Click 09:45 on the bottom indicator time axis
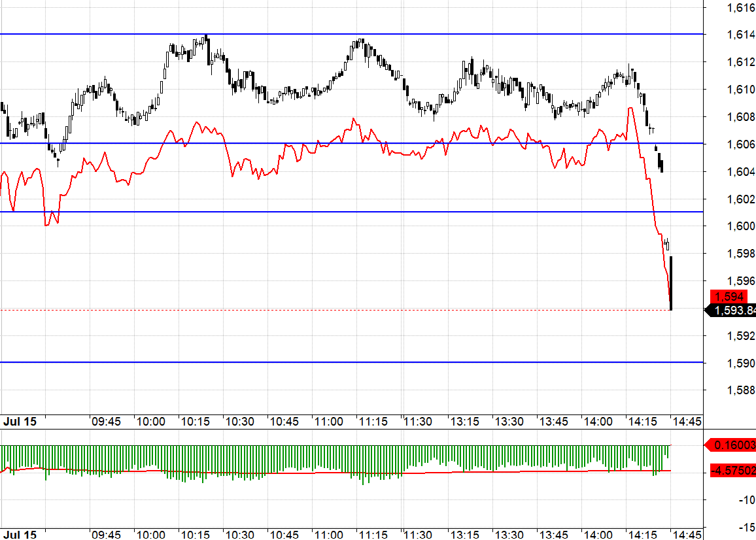This screenshot has height=540, width=756. coord(107,535)
